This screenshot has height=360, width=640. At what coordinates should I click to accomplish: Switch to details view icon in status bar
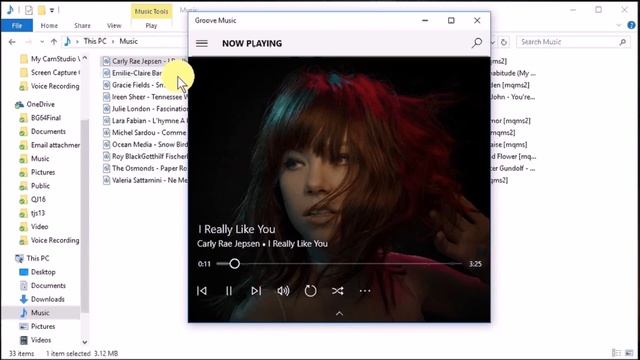click(x=616, y=353)
